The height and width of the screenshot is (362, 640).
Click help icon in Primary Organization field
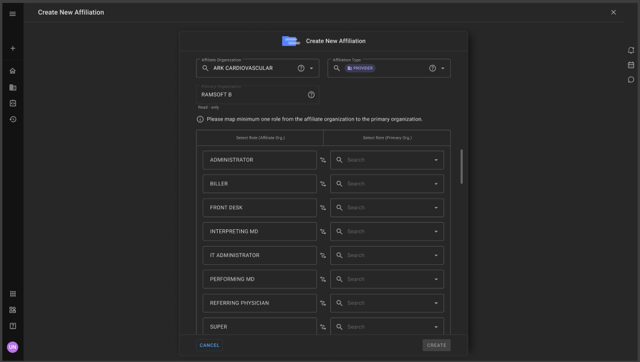[311, 95]
